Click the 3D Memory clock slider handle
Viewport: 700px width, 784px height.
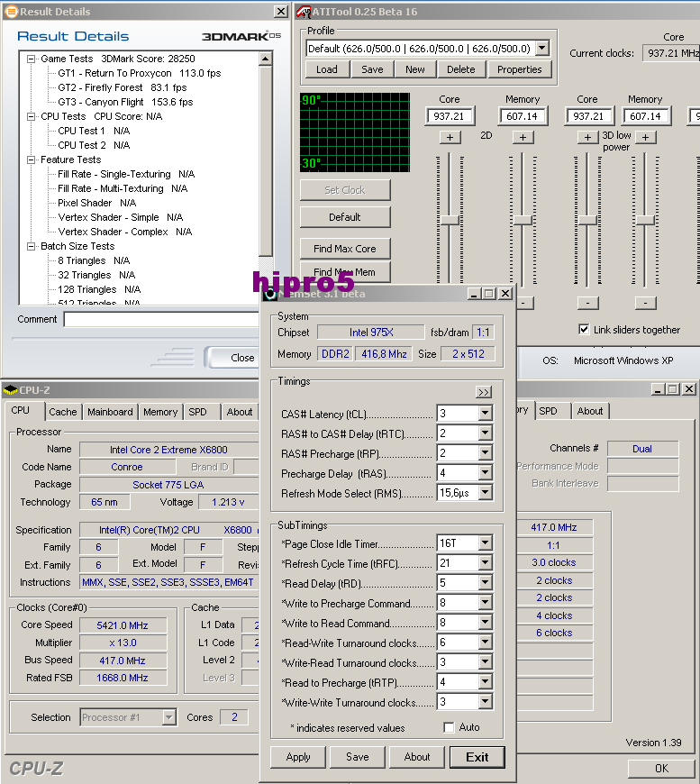point(646,220)
